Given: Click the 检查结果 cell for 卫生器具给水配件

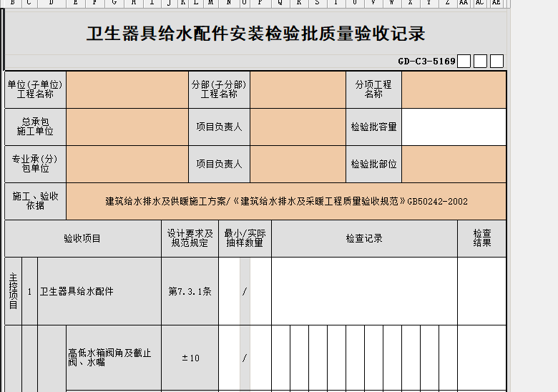Looking at the screenshot, I should (481, 291).
